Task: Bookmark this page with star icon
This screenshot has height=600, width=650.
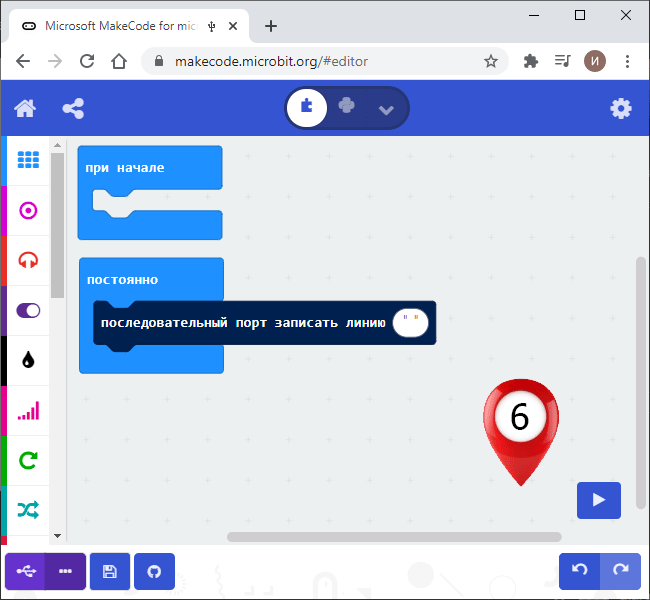Action: pos(491,61)
